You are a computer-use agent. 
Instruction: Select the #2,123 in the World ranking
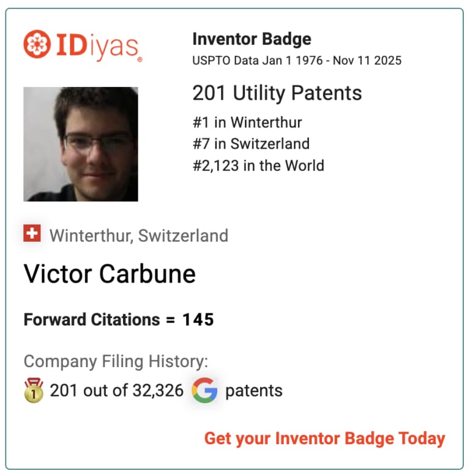click(258, 166)
